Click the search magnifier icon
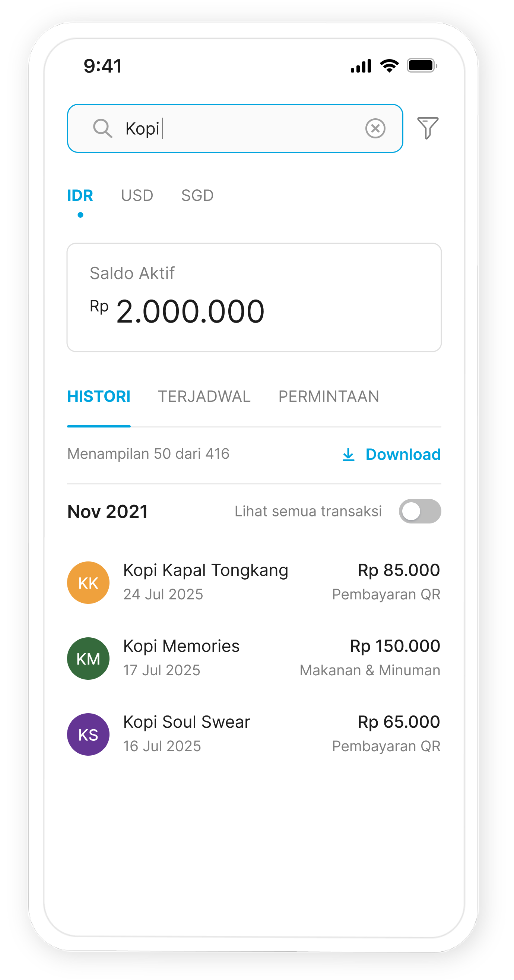The image size is (514, 980). click(x=102, y=128)
